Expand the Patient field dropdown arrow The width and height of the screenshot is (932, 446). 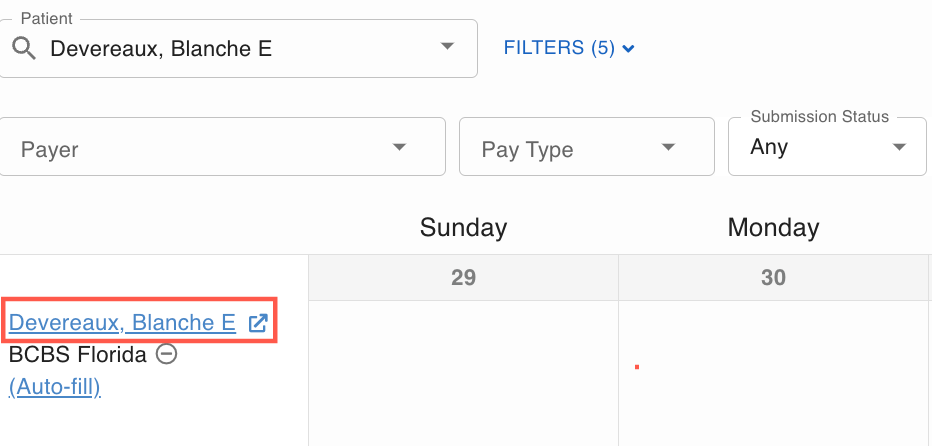(447, 46)
